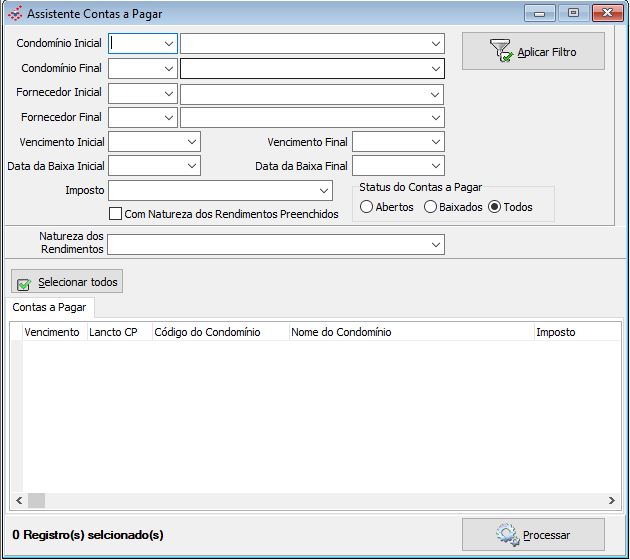Open the Fornecedor Final name dropdown
The height and width of the screenshot is (560, 630).
tap(436, 118)
